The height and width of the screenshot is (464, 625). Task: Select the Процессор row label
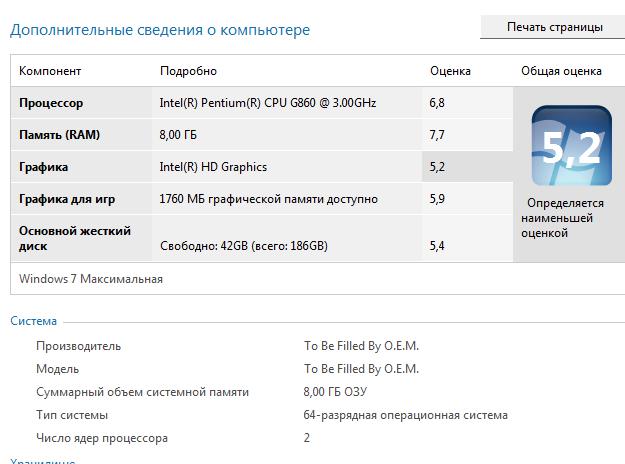[x=51, y=103]
